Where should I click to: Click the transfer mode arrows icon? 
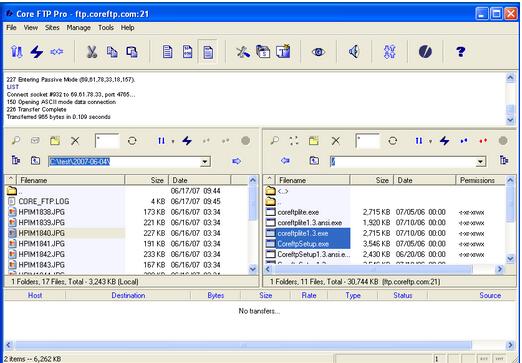390,52
